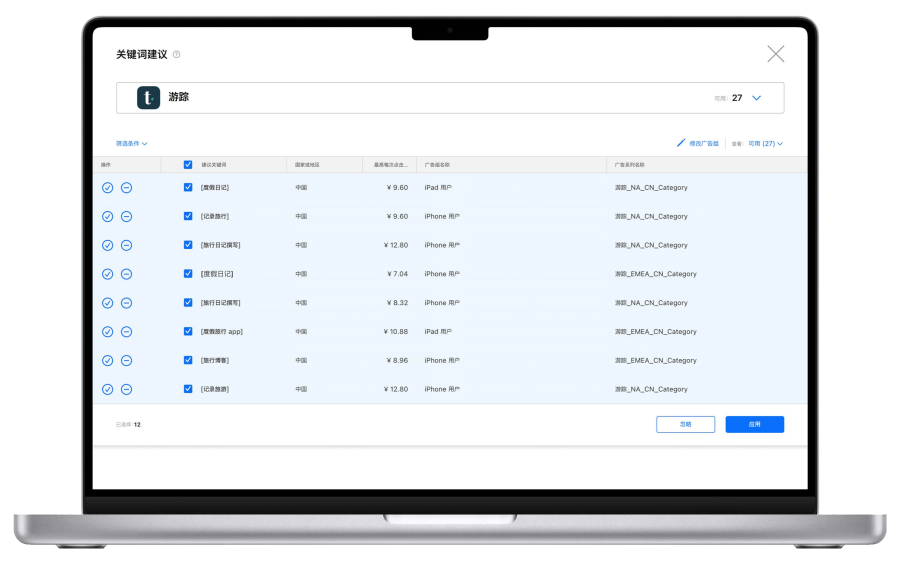Click the minus icon for the ¥7.04 row
Image resolution: width=901 pixels, height=572 pixels.
tap(126, 274)
